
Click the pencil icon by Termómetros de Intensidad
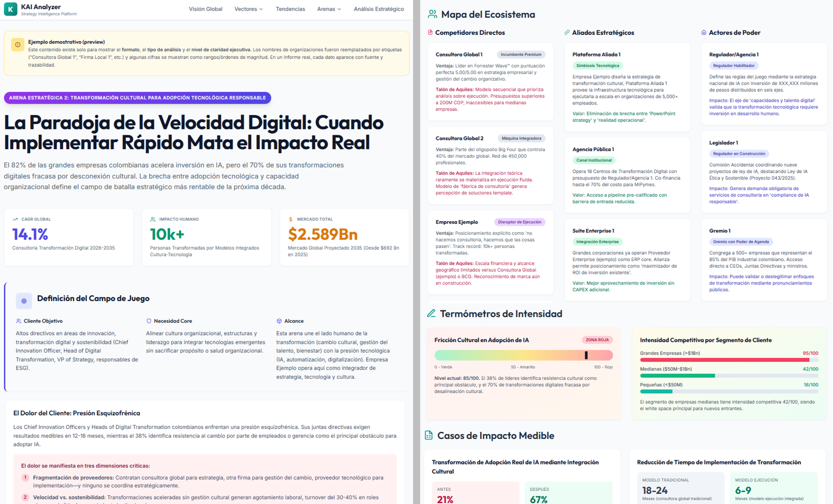pos(431,313)
